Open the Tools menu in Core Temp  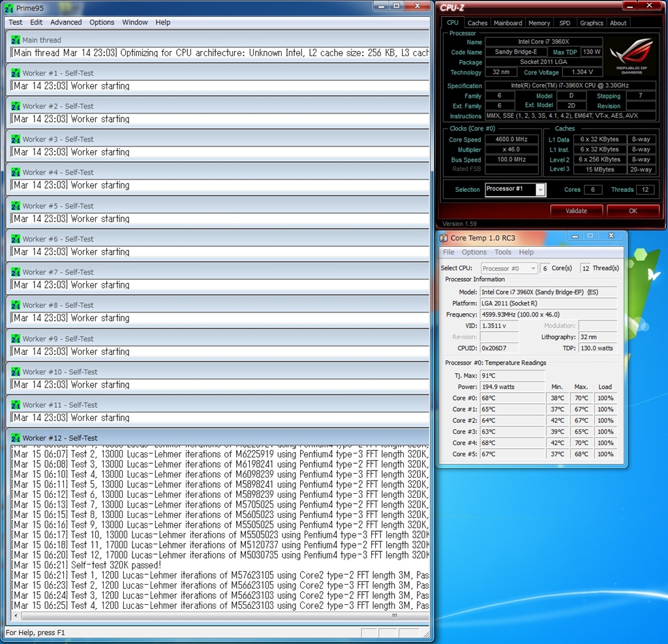pyautogui.click(x=502, y=252)
